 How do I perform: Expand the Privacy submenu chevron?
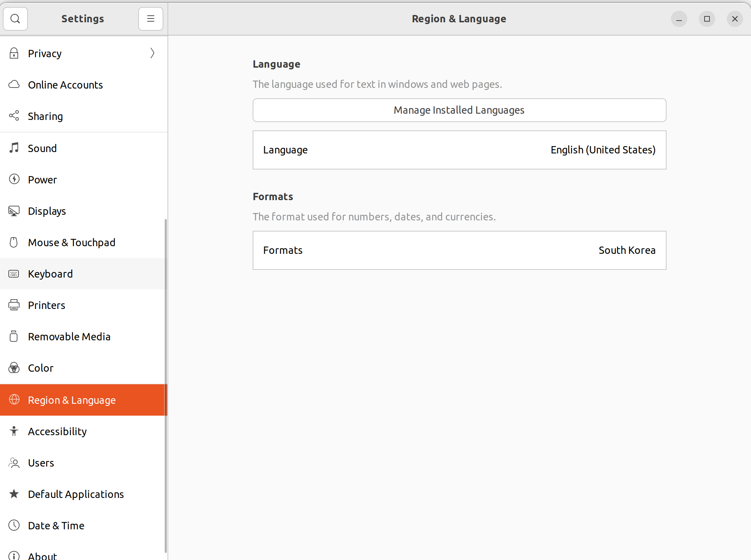(153, 53)
